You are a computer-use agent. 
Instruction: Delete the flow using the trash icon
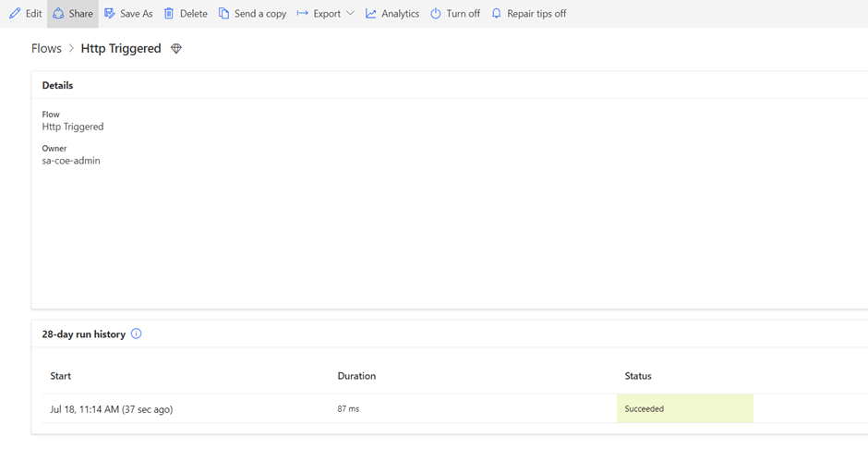coord(169,14)
